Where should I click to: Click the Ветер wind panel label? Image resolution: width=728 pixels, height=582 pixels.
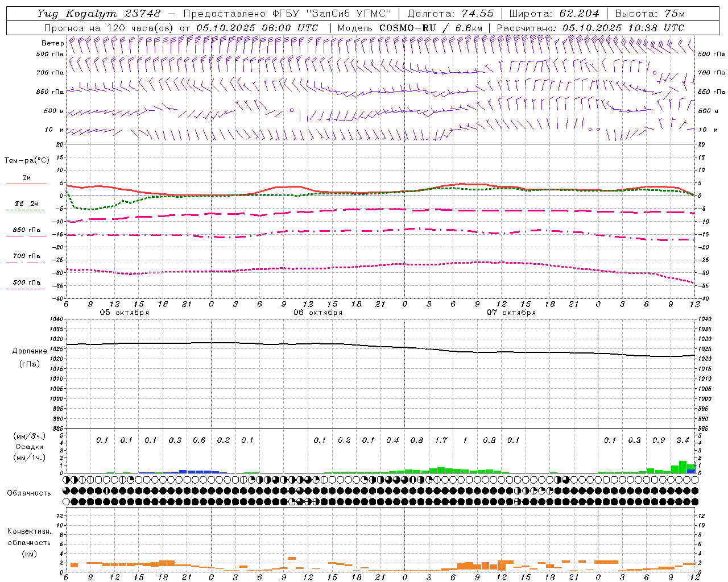tap(52, 43)
